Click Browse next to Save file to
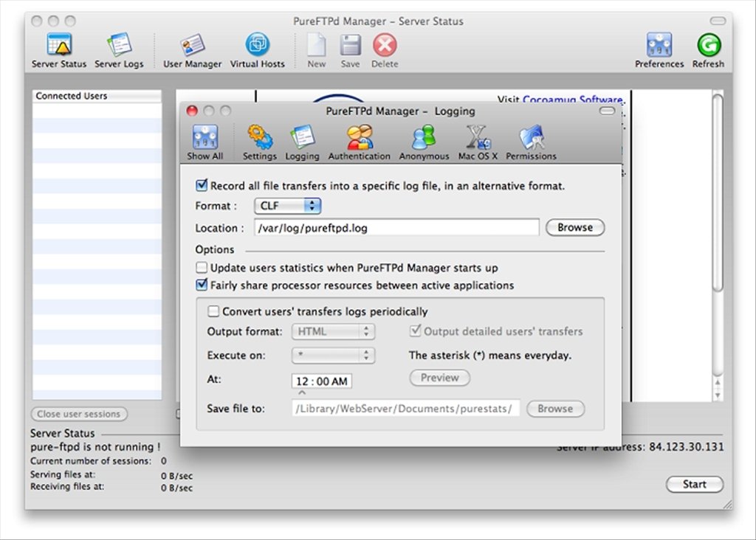The image size is (756, 540). (x=555, y=409)
